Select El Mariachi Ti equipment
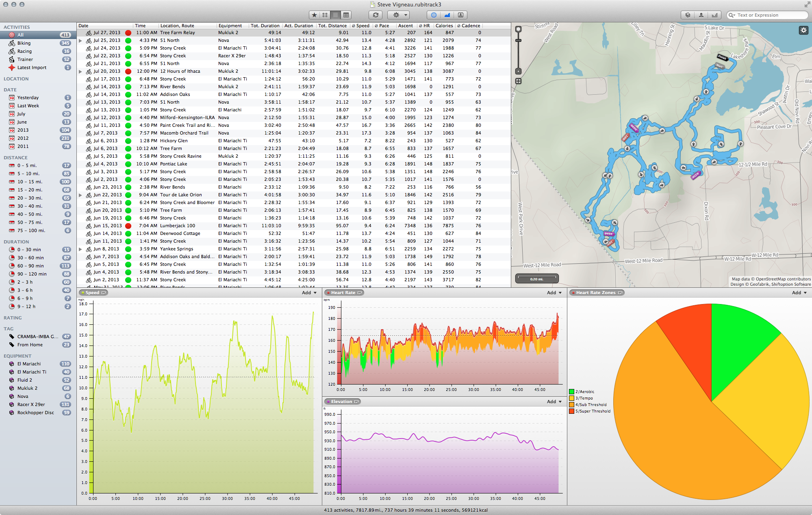The image size is (812, 515). (x=38, y=372)
